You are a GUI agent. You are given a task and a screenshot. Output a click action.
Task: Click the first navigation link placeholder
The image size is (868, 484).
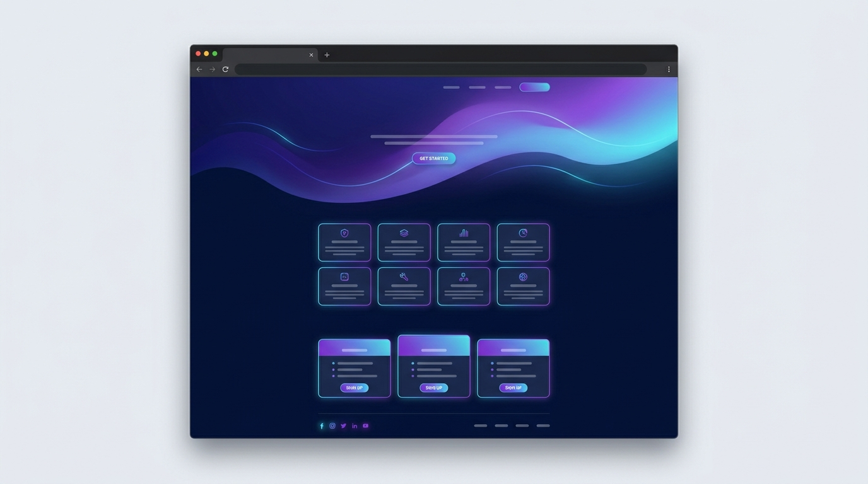[x=452, y=88]
